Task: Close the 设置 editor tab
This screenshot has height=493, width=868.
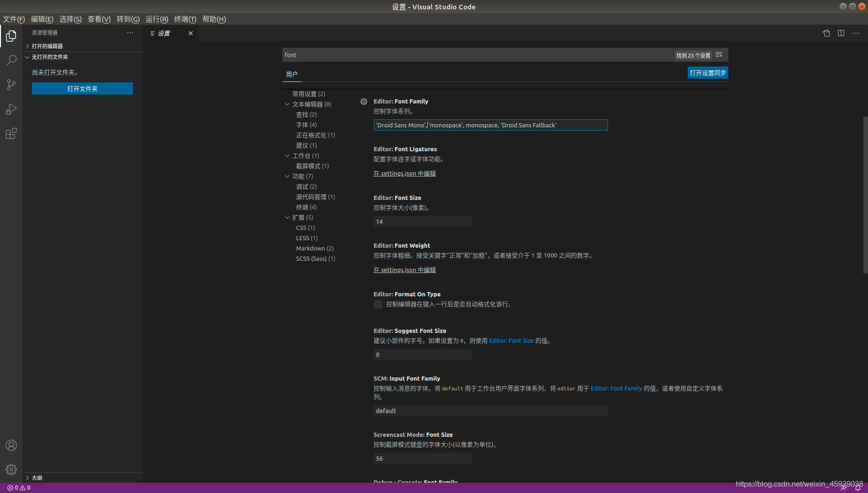Action: coord(191,33)
